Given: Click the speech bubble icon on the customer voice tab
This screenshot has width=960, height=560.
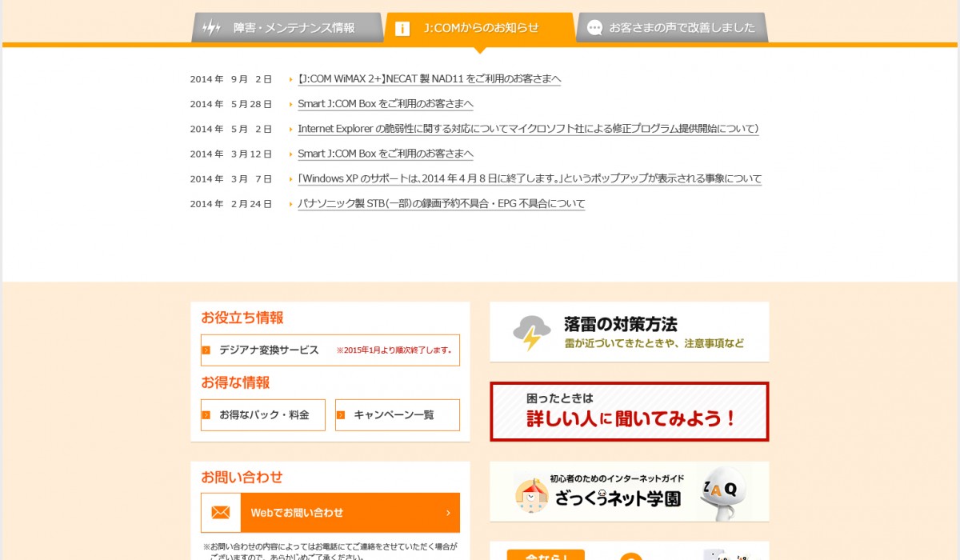Looking at the screenshot, I should 594,28.
